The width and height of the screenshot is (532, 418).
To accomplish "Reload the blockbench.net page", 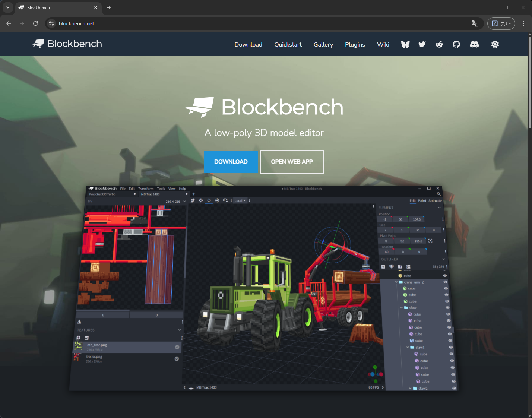I will tap(35, 23).
